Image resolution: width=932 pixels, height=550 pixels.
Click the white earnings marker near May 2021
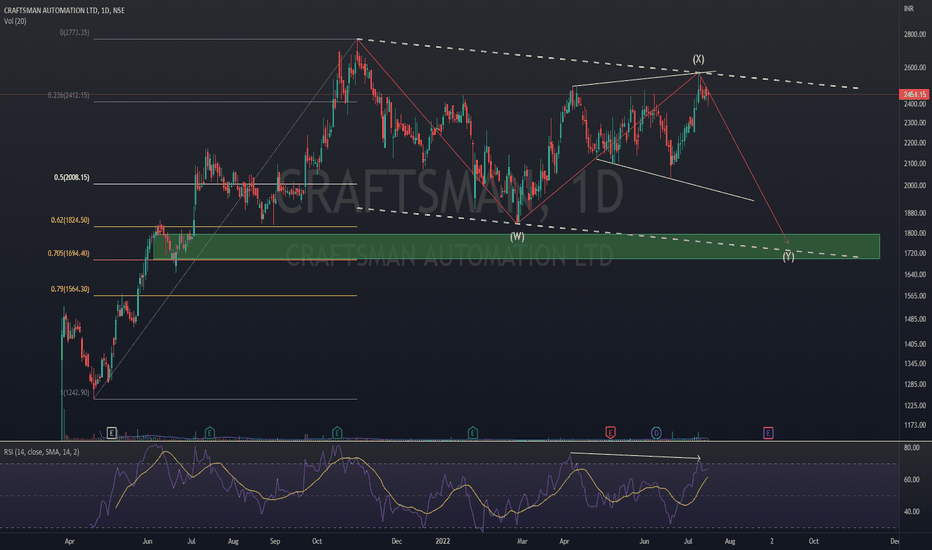(111, 433)
